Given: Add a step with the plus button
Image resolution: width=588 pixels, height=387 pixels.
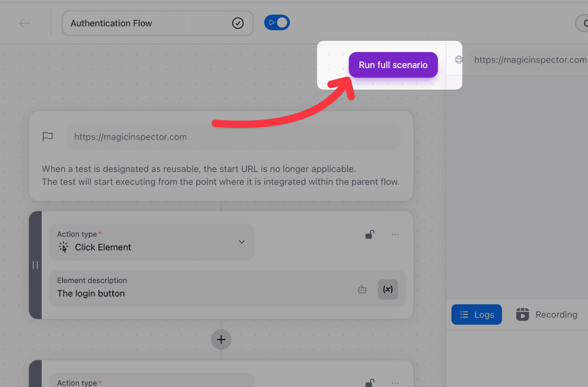Looking at the screenshot, I should [221, 339].
